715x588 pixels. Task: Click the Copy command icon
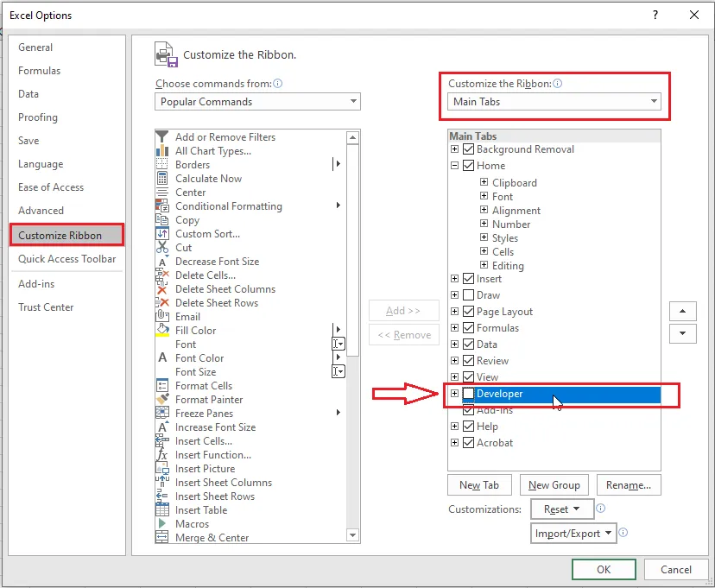pos(161,219)
